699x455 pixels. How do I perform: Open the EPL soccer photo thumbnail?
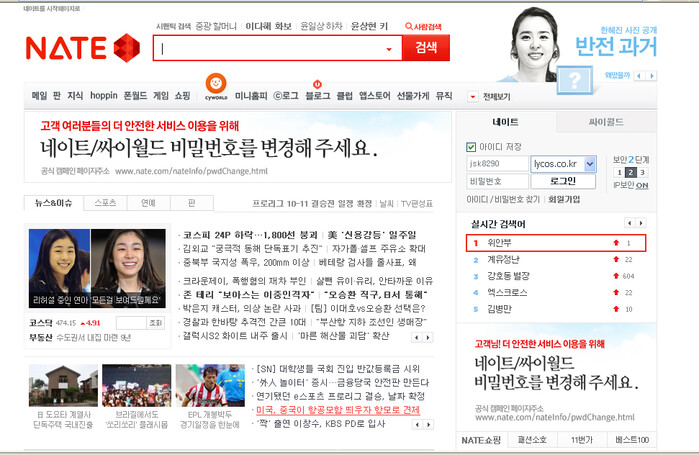[210, 385]
